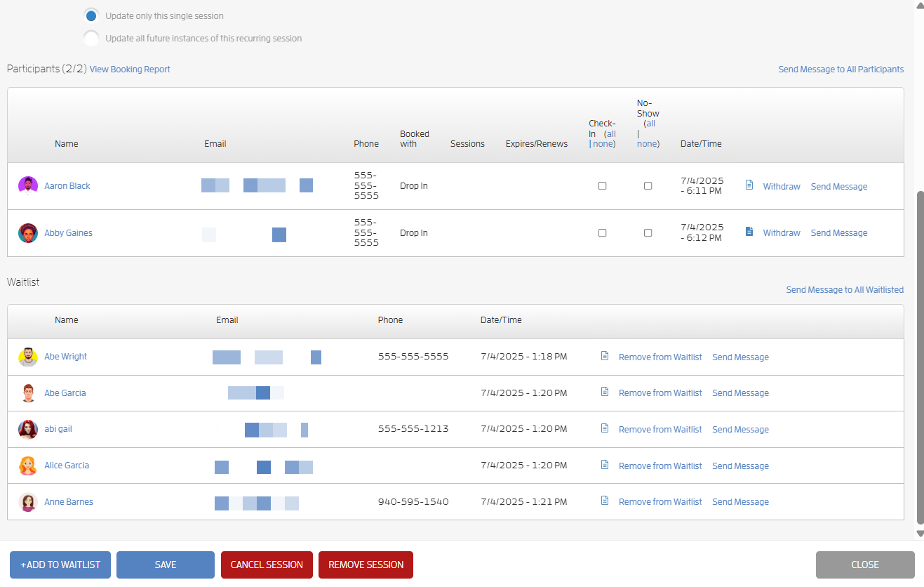The height and width of the screenshot is (587, 924).
Task: Open abi gail's profile name link
Action: click(x=58, y=429)
